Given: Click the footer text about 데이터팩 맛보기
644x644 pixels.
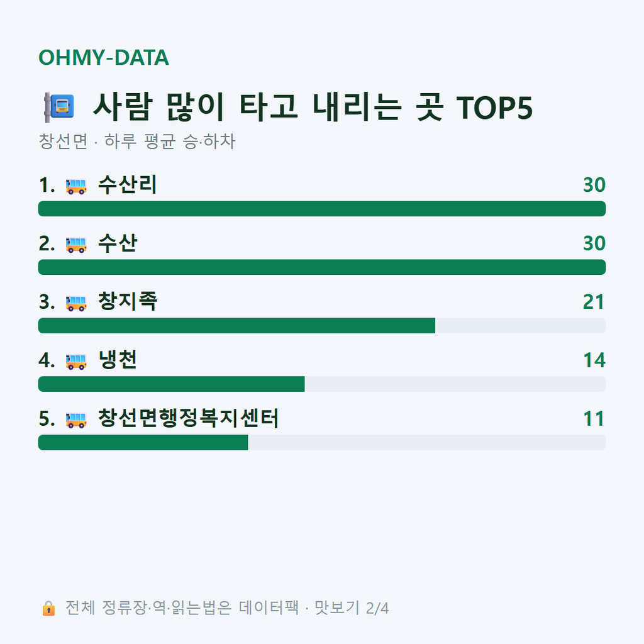Looking at the screenshot, I should 227,608.
